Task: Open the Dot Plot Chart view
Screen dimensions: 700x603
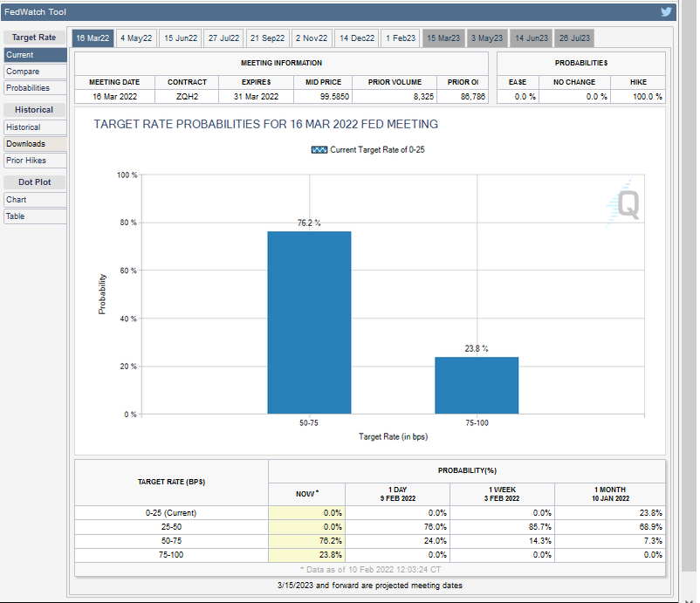Action: tap(35, 200)
